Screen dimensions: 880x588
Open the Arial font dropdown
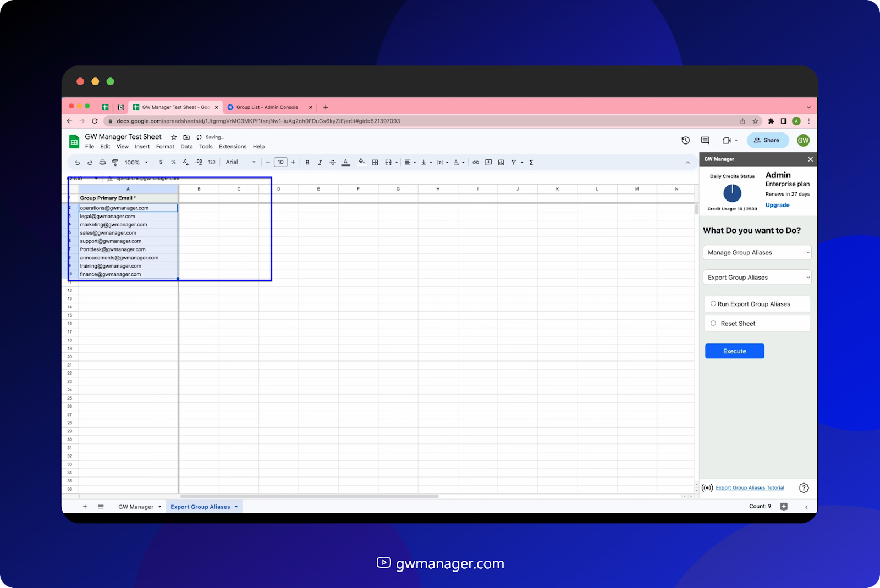[240, 162]
